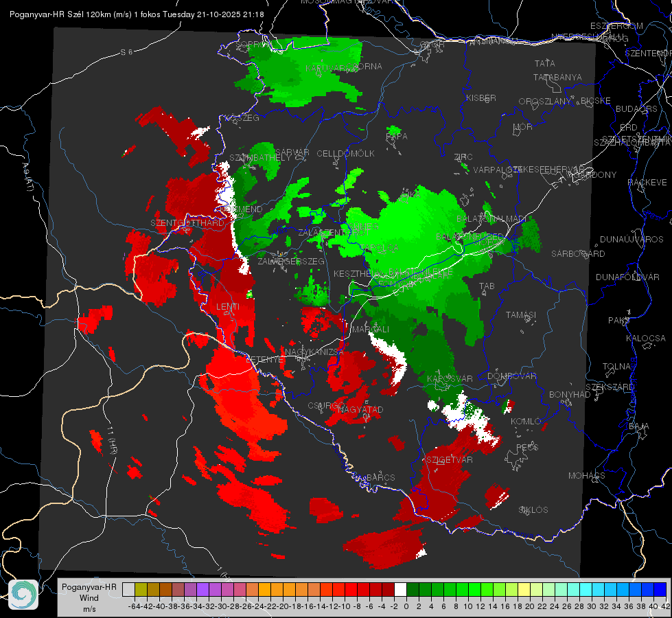
Task: Click the BAJA city label
Action: click(639, 426)
